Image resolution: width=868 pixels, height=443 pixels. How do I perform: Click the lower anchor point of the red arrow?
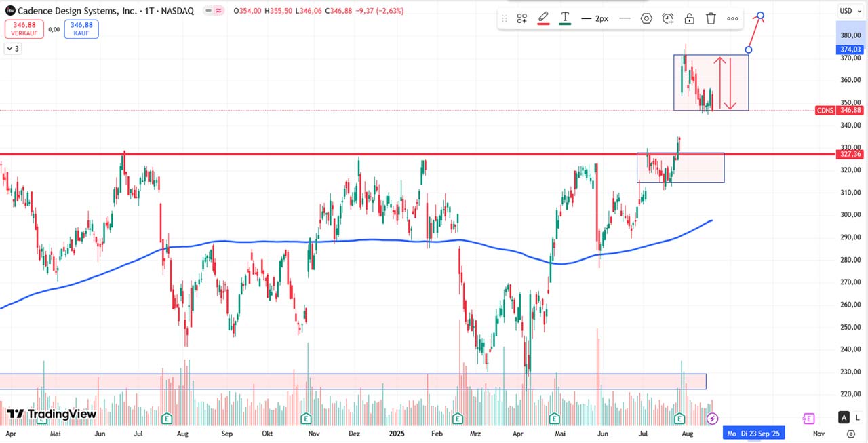coord(749,50)
